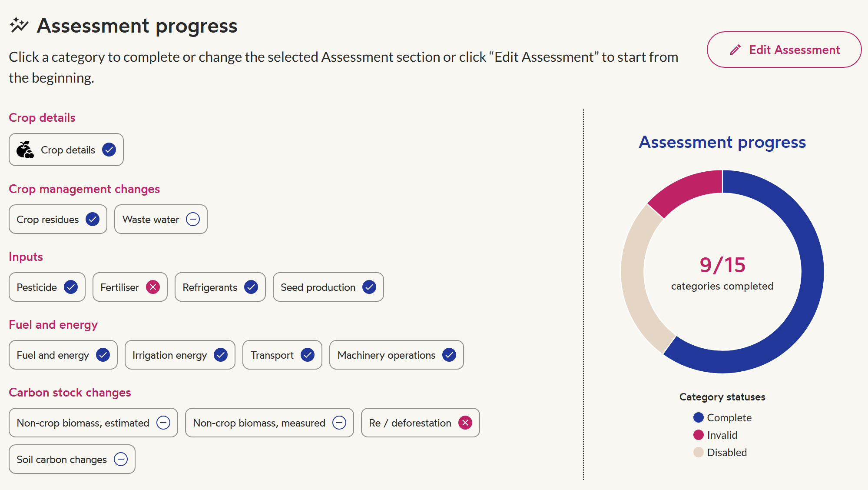
Task: Open Non-crop biomass, measured category
Action: pos(269,423)
